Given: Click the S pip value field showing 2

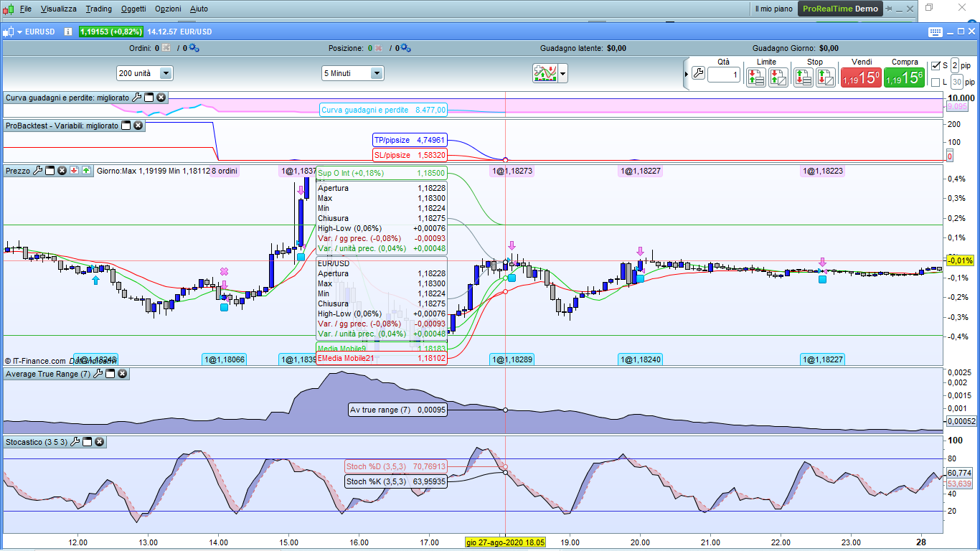Looking at the screenshot, I should click(x=955, y=65).
